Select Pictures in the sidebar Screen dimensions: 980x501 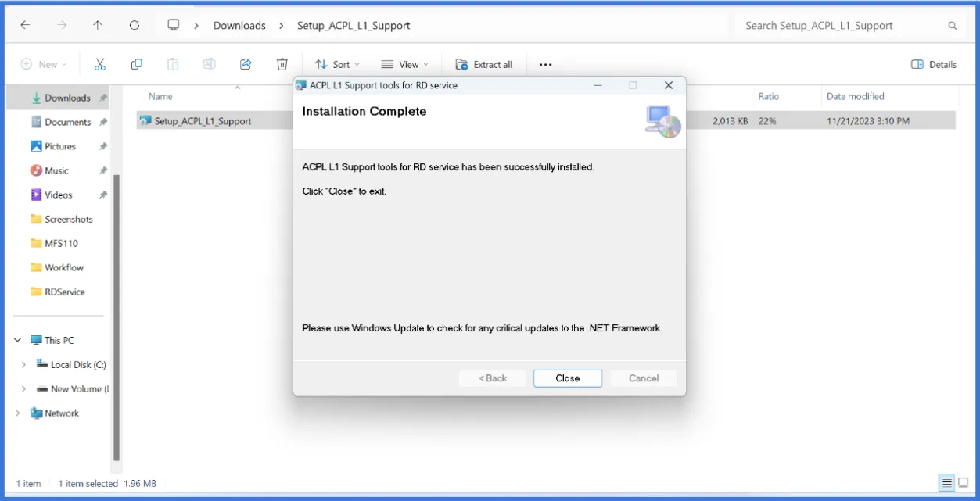59,146
